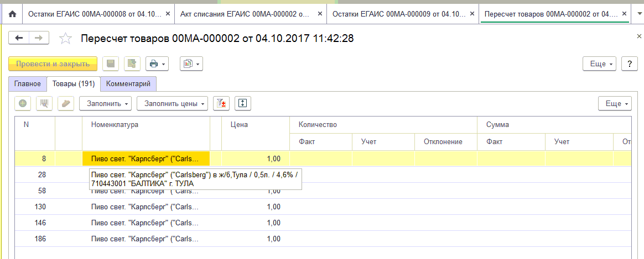Image resolution: width=644 pixels, height=259 pixels.
Task: Close the document form with the X
Action: pyautogui.click(x=638, y=36)
